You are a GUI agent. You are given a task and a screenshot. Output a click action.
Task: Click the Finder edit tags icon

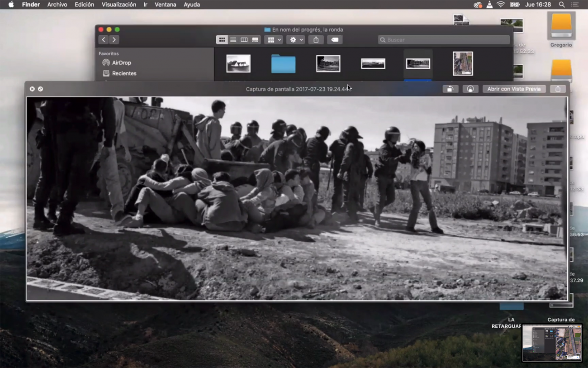pos(335,40)
